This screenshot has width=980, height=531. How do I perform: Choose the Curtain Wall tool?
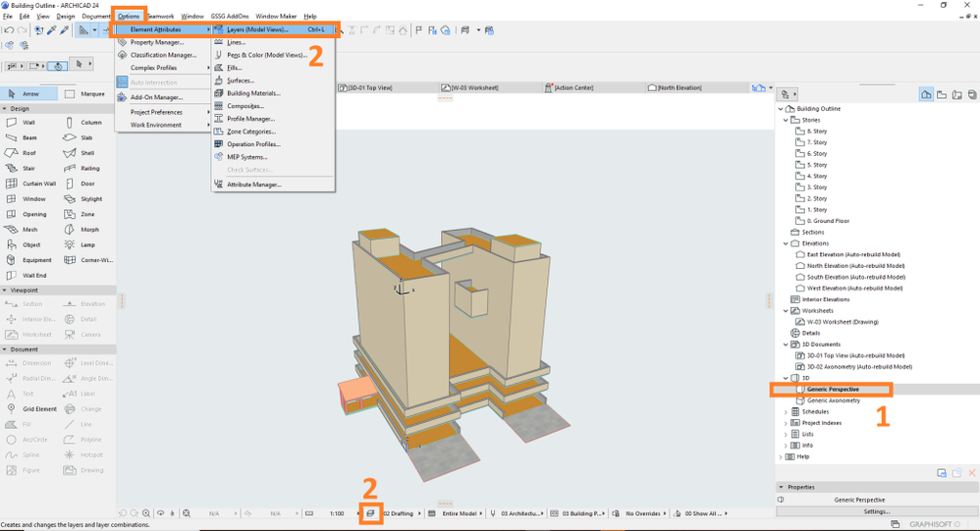coord(31,184)
